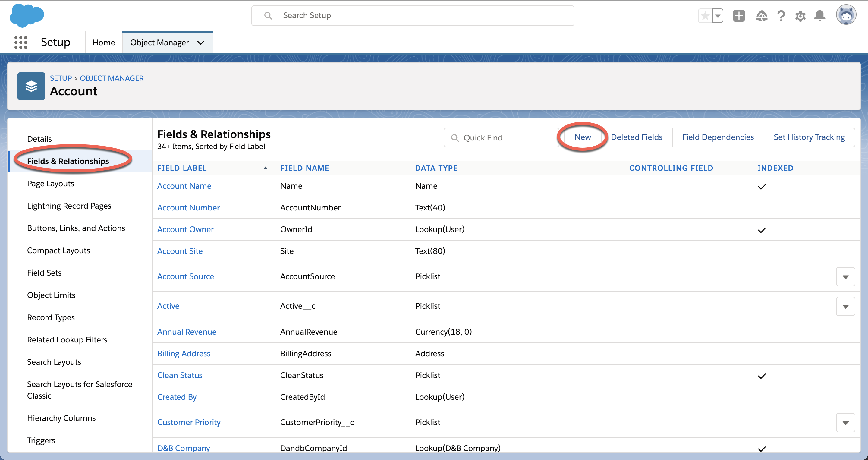The width and height of the screenshot is (868, 460).
Task: Focus the Quick Find field
Action: 501,137
